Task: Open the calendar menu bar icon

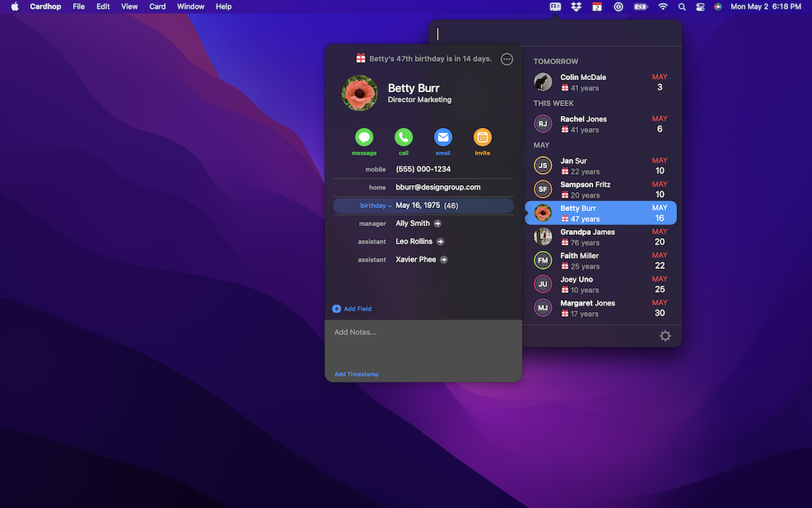Action: (597, 6)
